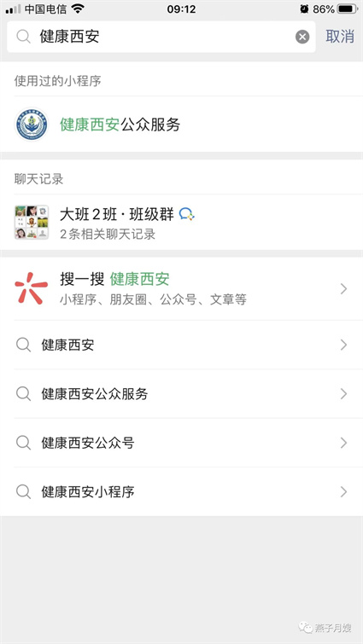
Task: Tap the WiFi icon in status bar
Action: click(77, 9)
